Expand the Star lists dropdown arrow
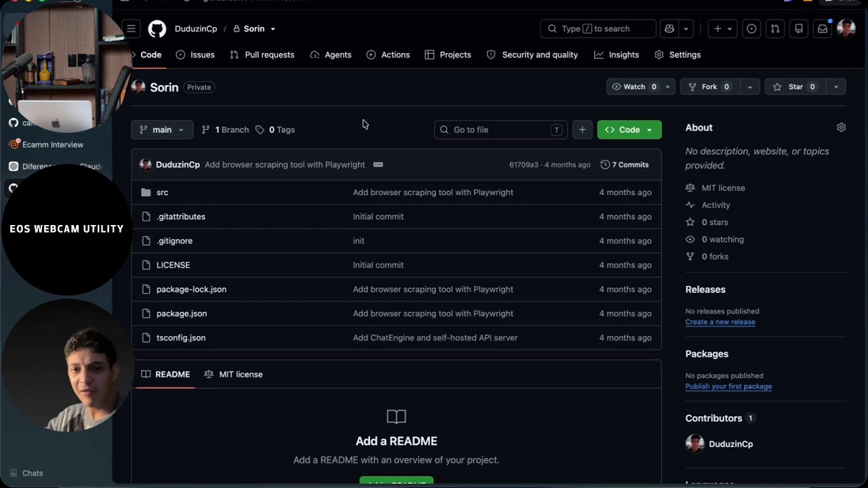 835,87
